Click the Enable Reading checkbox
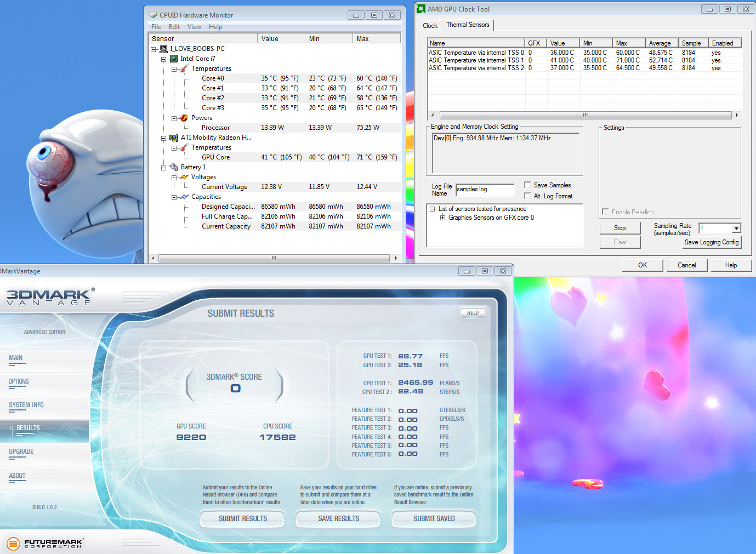This screenshot has width=756, height=554. click(605, 212)
